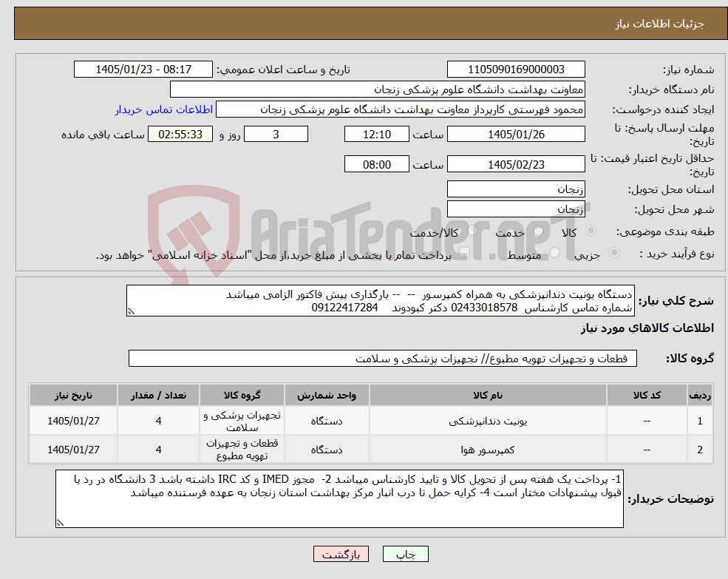Click quantity 4 in the یونیت دندانپزشکی row

[158, 421]
